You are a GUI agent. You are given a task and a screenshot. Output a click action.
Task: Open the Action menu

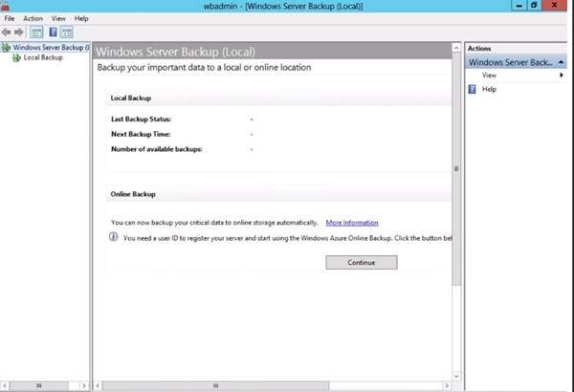click(x=33, y=18)
